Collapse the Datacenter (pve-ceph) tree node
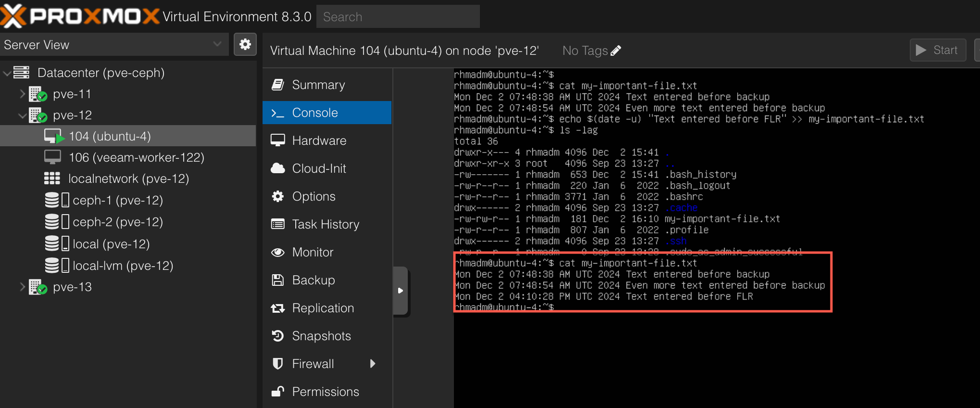This screenshot has height=408, width=980. click(7, 73)
